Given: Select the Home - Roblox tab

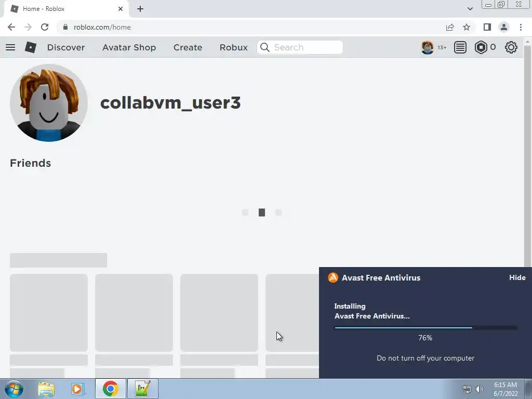Looking at the screenshot, I should [x=66, y=9].
